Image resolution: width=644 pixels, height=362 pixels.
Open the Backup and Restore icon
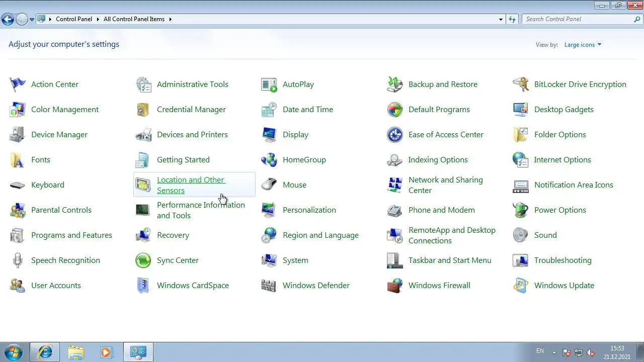click(395, 84)
